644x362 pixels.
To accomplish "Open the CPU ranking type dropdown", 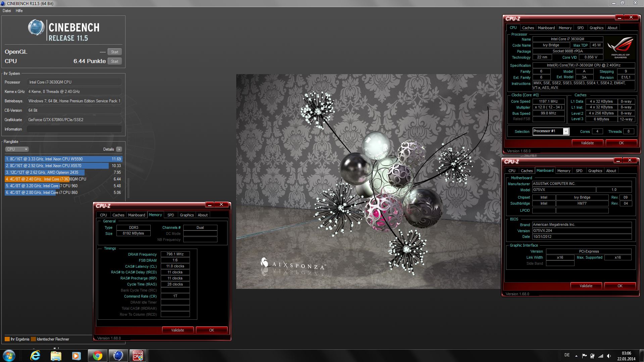I will point(17,149).
